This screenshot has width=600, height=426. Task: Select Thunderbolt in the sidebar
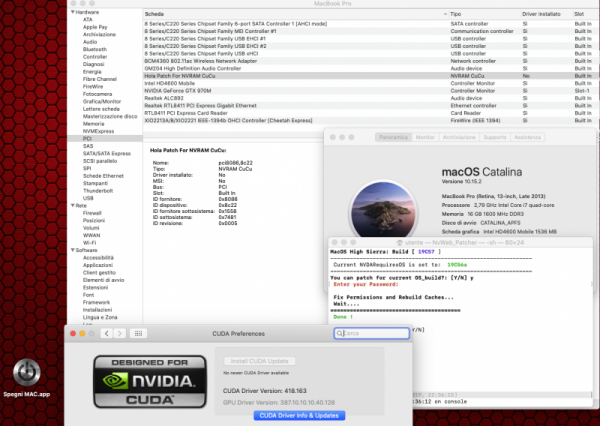(98, 191)
